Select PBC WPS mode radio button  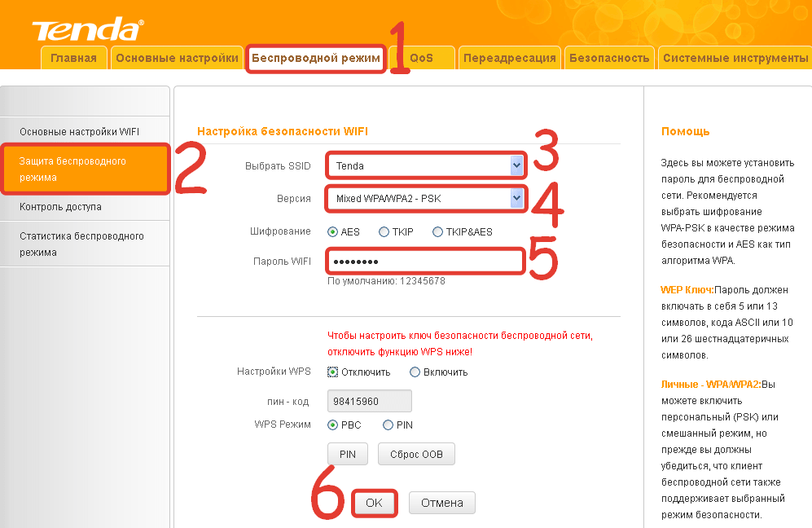[332, 425]
